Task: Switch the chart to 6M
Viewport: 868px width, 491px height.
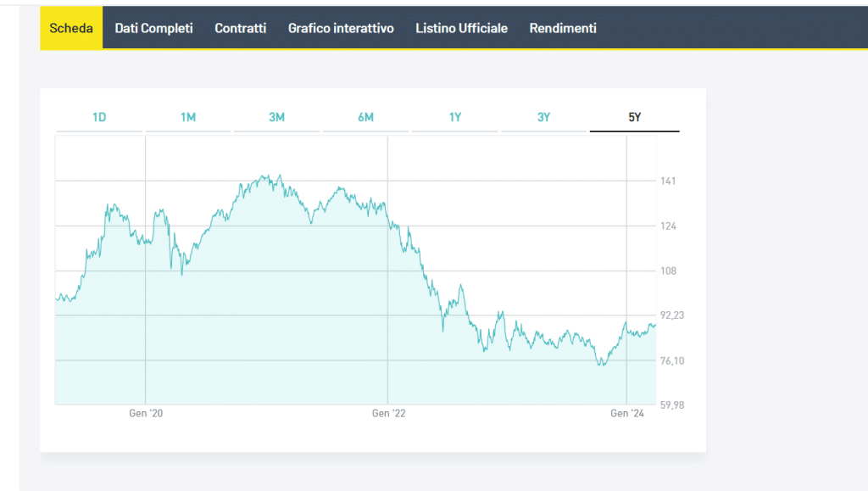Action: tap(365, 117)
